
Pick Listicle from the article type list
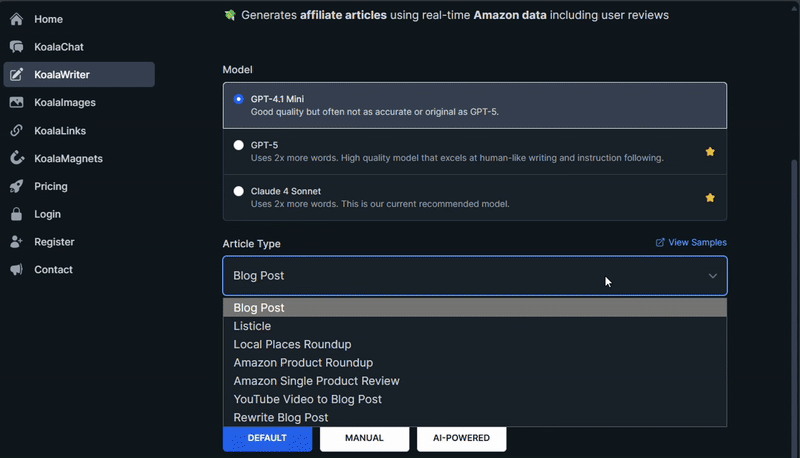click(252, 326)
